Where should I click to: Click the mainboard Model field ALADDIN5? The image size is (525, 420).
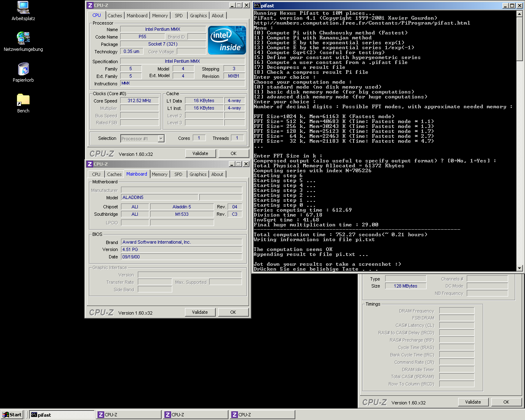pyautogui.click(x=160, y=197)
